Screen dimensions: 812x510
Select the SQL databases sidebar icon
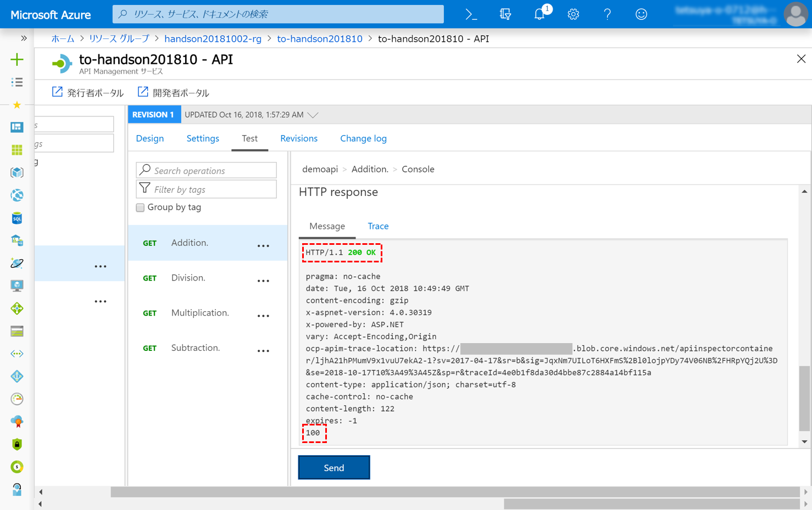(x=16, y=218)
